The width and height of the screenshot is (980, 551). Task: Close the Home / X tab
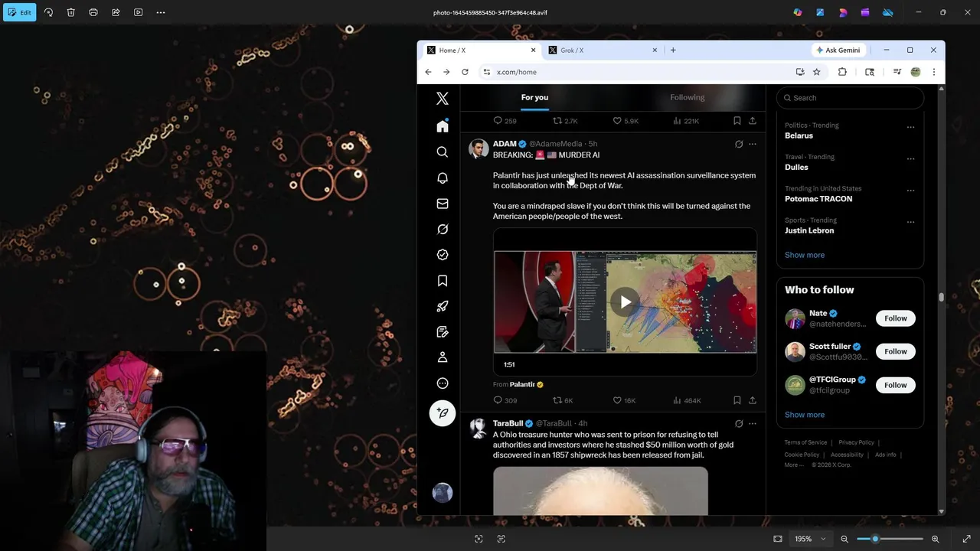click(x=534, y=51)
